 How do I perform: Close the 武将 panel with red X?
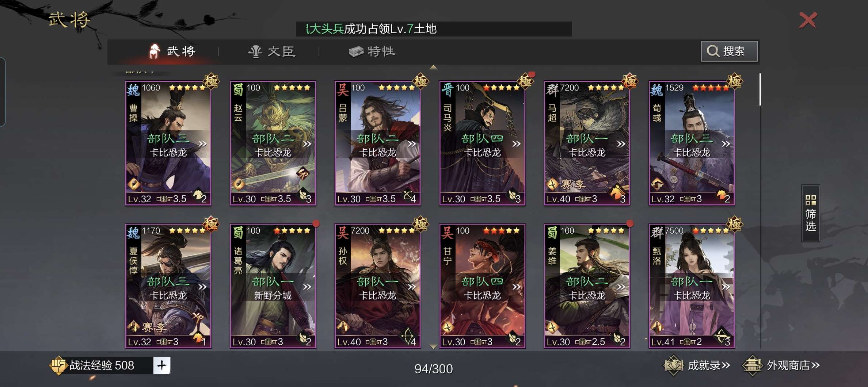click(808, 20)
